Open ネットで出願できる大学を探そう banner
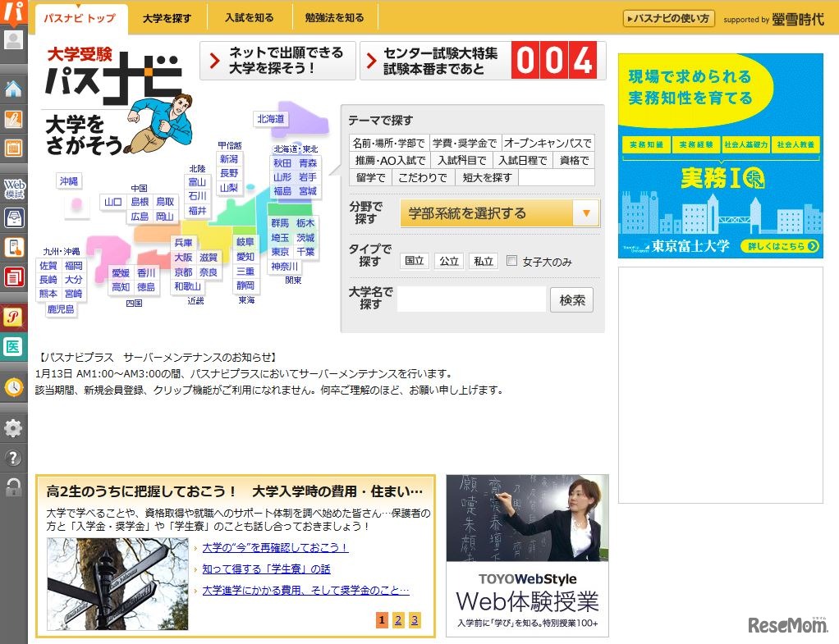 [x=277, y=61]
